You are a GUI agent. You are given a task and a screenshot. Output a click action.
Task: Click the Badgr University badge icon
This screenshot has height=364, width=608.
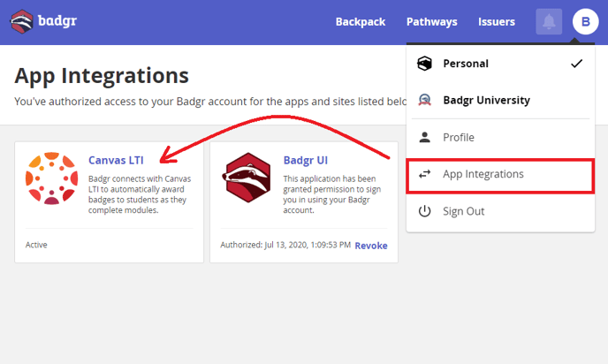424,100
